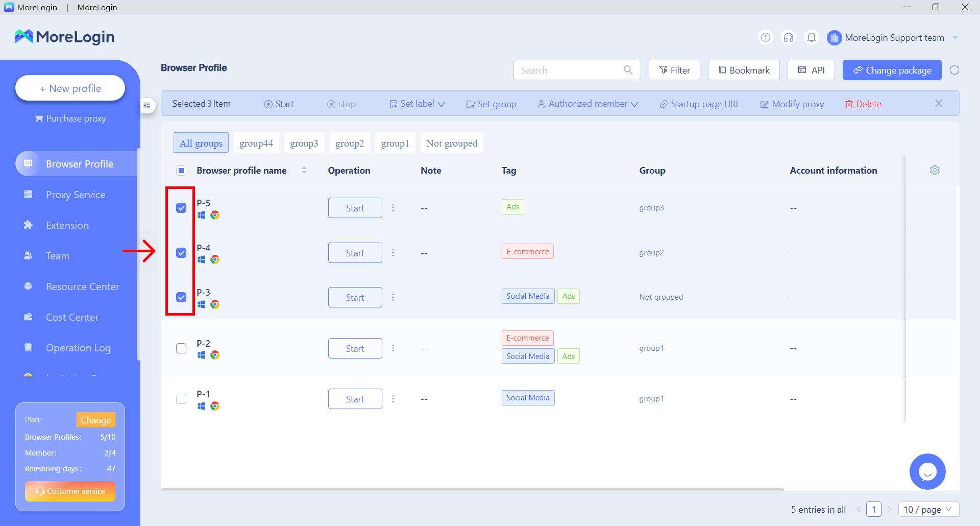Uncheck the P-3 profile checkbox

click(181, 297)
